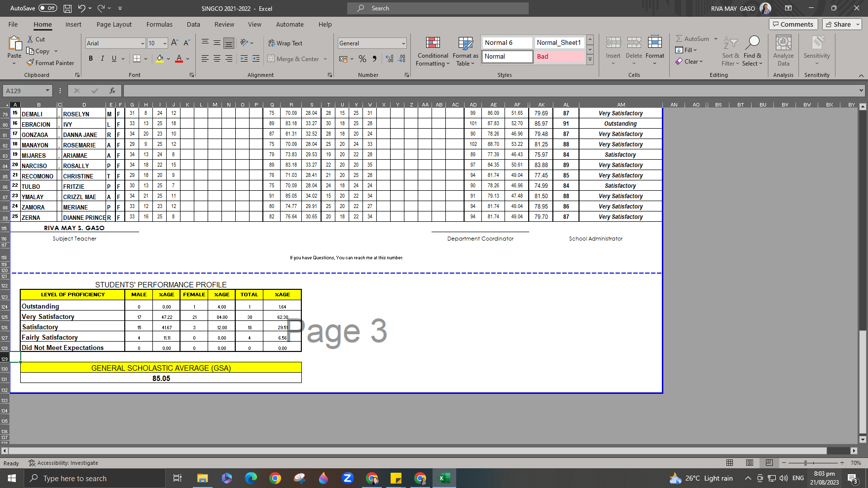Image resolution: width=868 pixels, height=488 pixels.
Task: Click the Font Color A icon
Action: [179, 59]
